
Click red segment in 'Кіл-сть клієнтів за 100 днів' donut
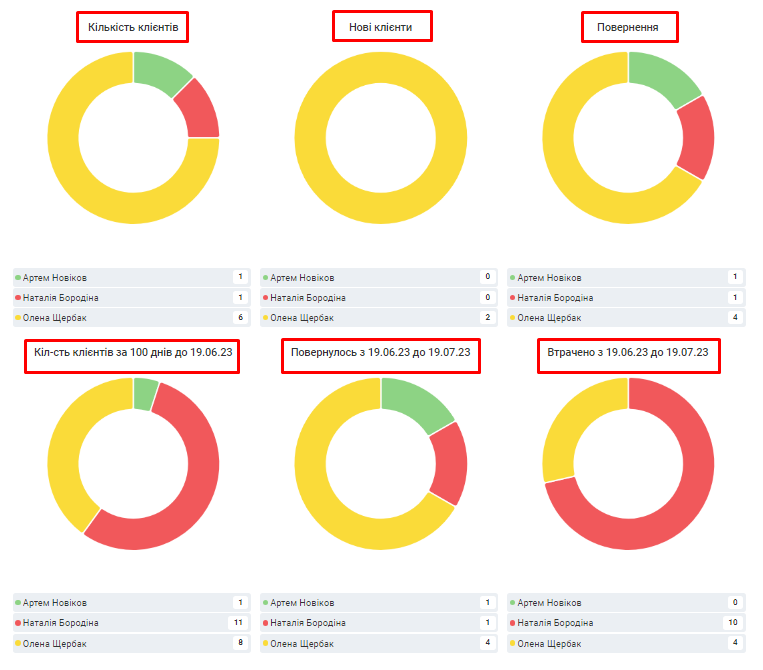(190, 490)
